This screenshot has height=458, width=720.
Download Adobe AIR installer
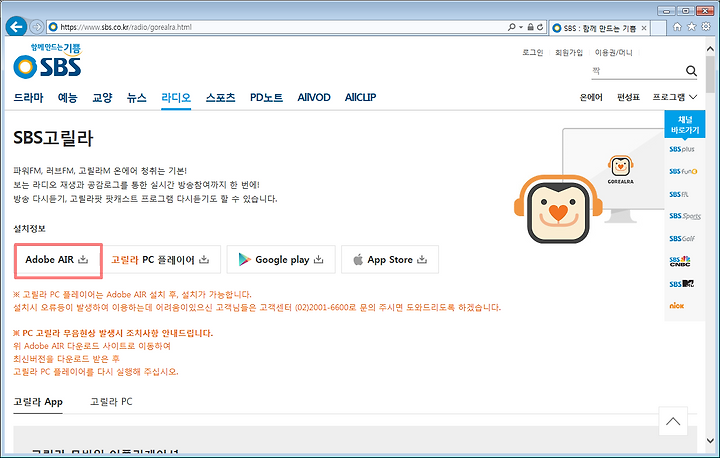[x=58, y=260]
